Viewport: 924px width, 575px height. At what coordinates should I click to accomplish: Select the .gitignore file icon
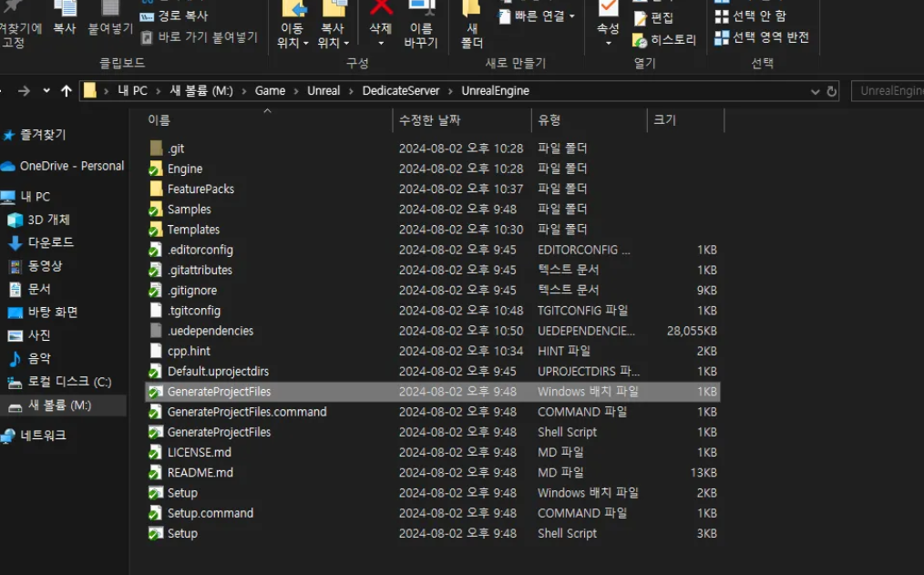[155, 290]
